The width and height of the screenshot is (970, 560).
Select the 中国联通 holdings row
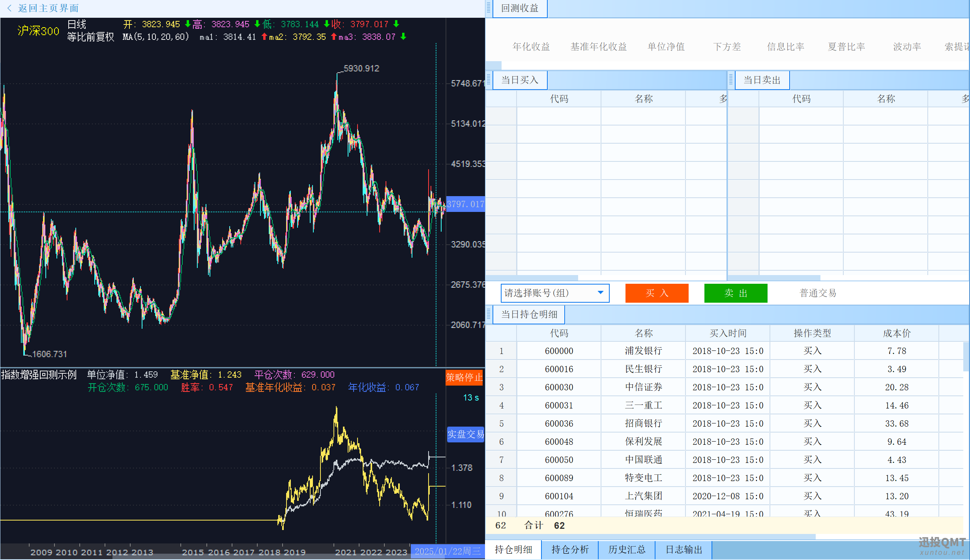click(724, 460)
